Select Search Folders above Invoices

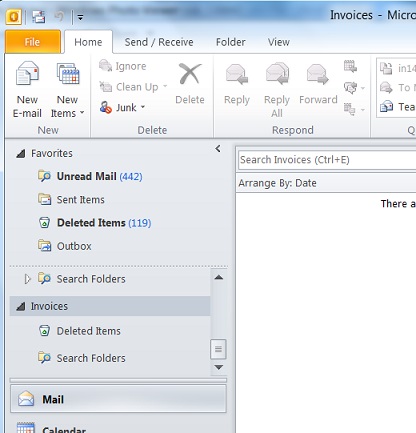click(91, 279)
